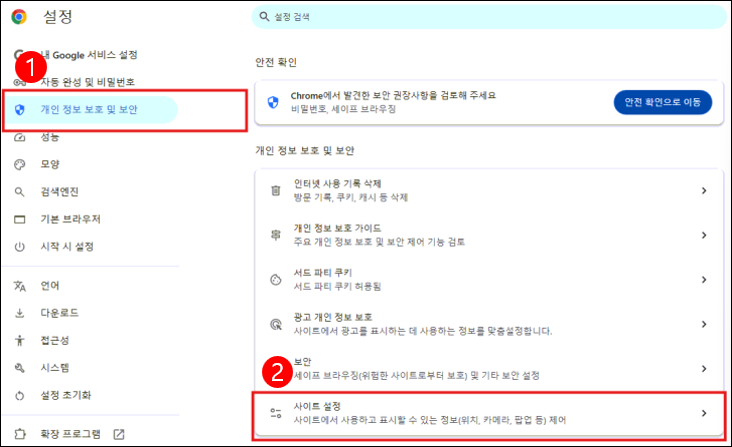The height and width of the screenshot is (447, 732).
Task: Expand 광고 개인 정보 보호 chevron
Action: (704, 324)
